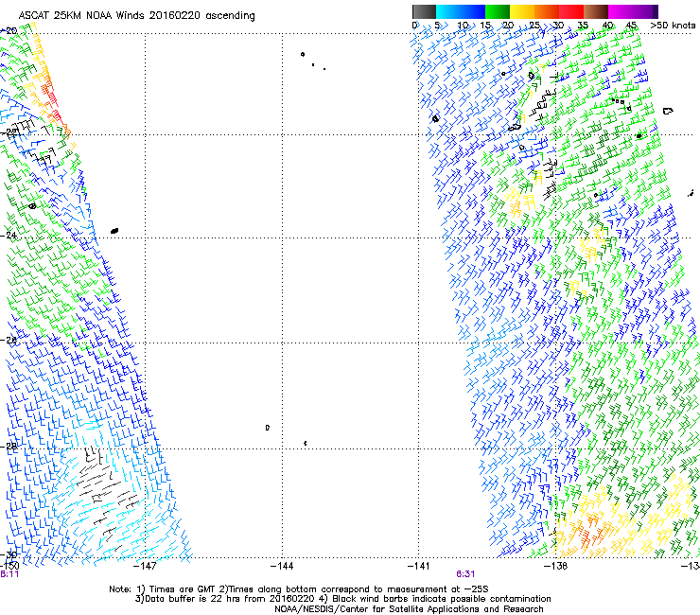Click the '10' label under the color bar
700x615 pixels.
pyautogui.click(x=463, y=26)
